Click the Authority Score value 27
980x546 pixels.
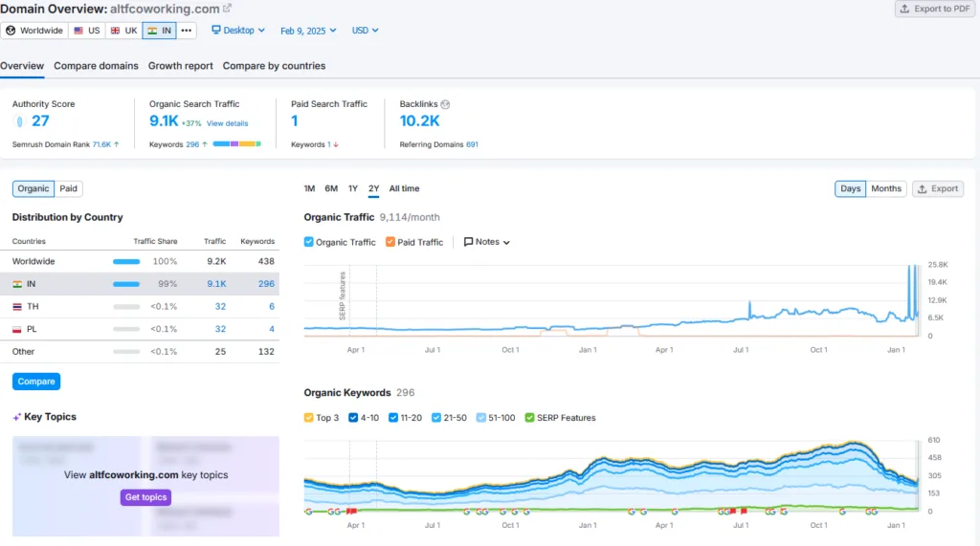point(40,121)
